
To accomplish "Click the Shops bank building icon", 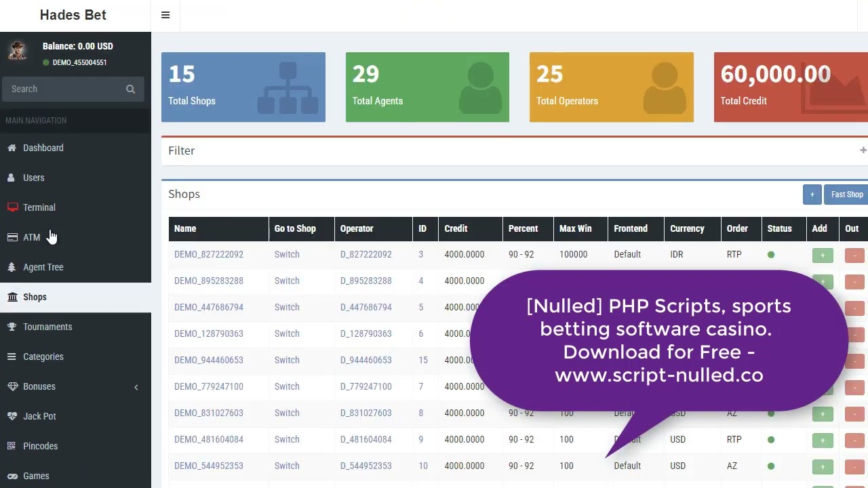I will click(12, 297).
